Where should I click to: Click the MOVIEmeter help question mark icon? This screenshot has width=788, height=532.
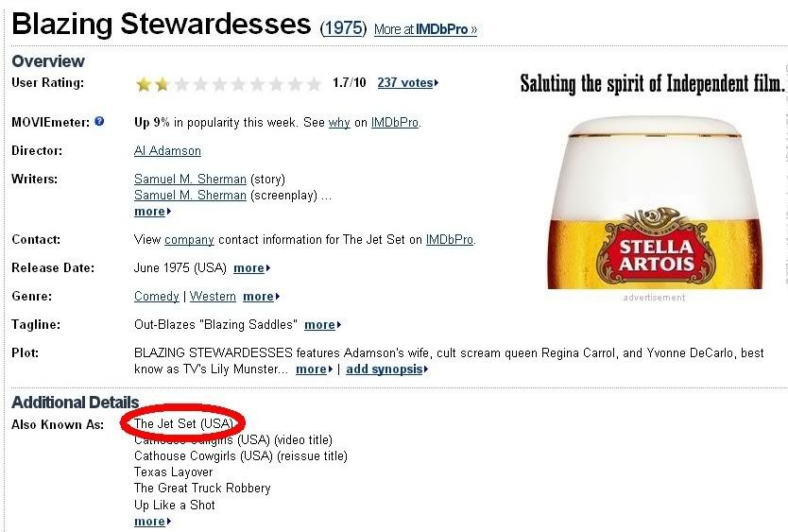click(99, 122)
